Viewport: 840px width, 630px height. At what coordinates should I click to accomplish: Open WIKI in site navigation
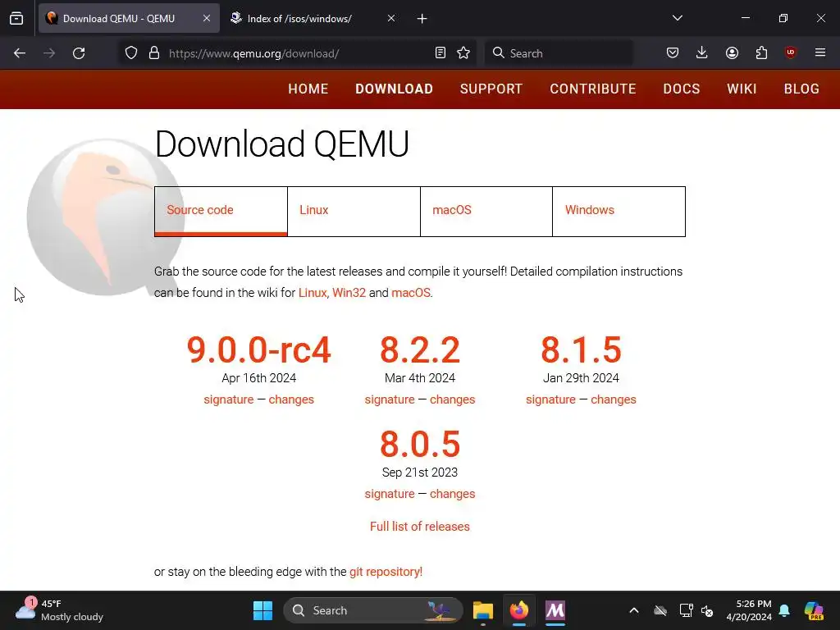(x=742, y=89)
